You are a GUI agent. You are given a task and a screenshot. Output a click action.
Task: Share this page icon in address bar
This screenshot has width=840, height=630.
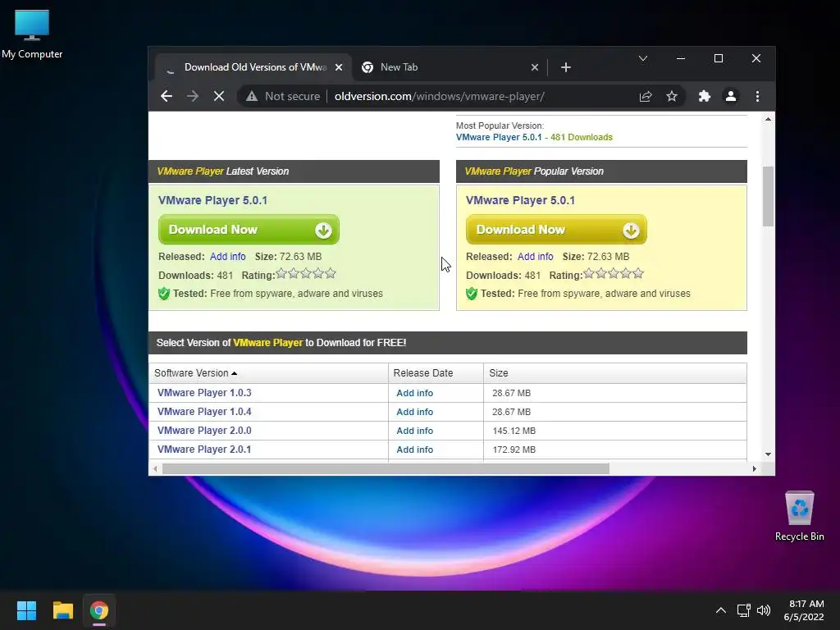pos(646,97)
